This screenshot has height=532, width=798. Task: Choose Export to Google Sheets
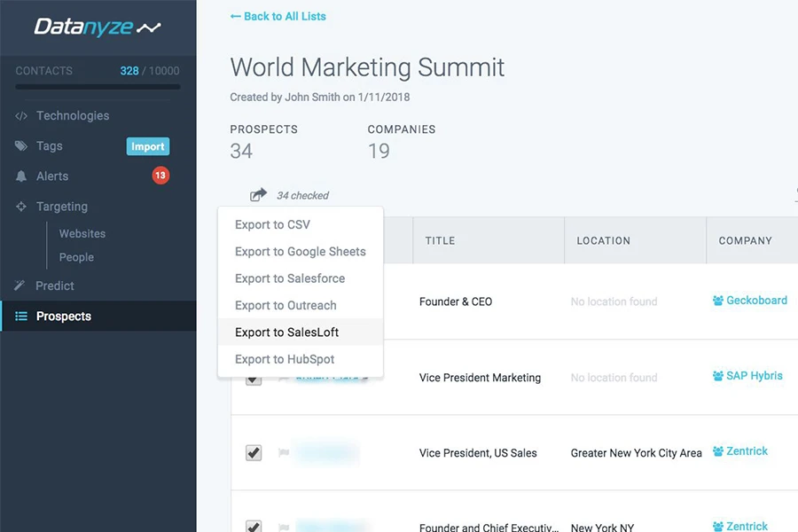point(301,252)
